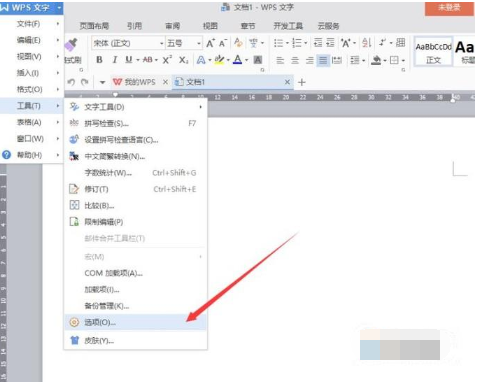Click the text highlight color icon
The width and height of the screenshot is (478, 382).
click(219, 60)
